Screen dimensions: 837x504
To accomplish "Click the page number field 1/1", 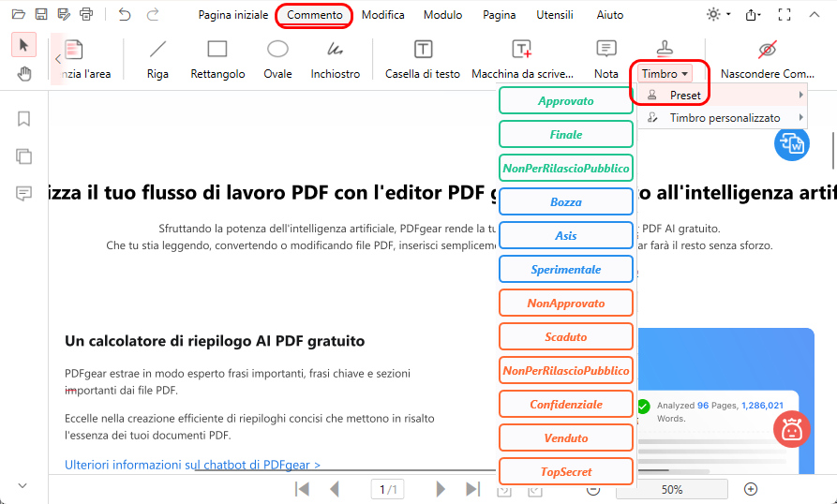I will (x=387, y=489).
